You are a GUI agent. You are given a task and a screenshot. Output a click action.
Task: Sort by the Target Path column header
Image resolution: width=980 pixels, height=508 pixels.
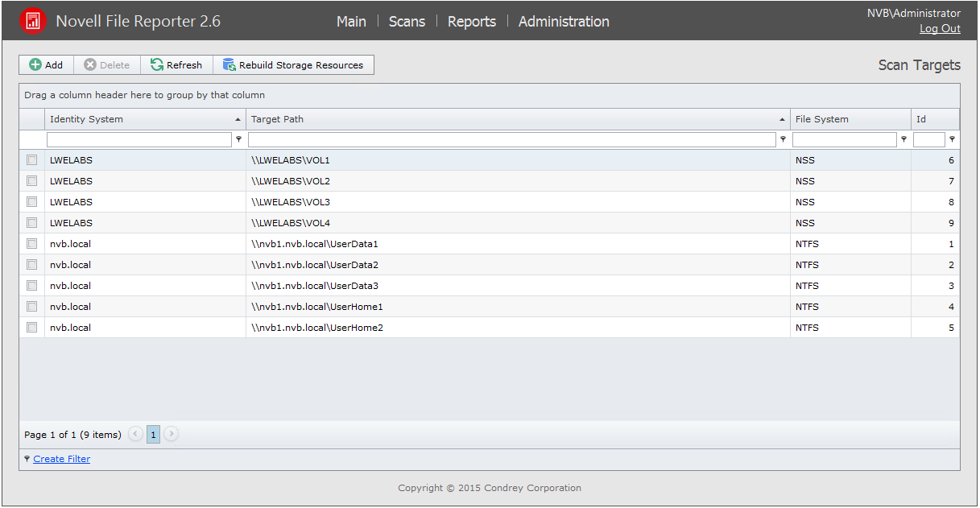(x=518, y=119)
